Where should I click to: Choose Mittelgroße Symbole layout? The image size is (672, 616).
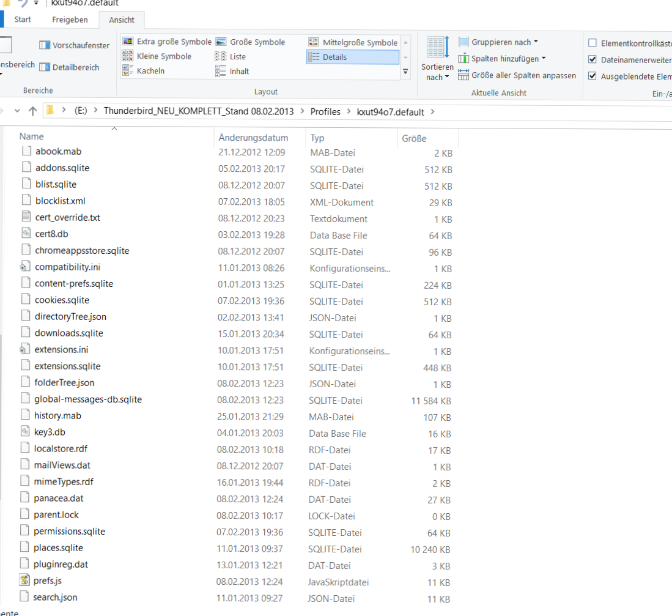click(353, 42)
